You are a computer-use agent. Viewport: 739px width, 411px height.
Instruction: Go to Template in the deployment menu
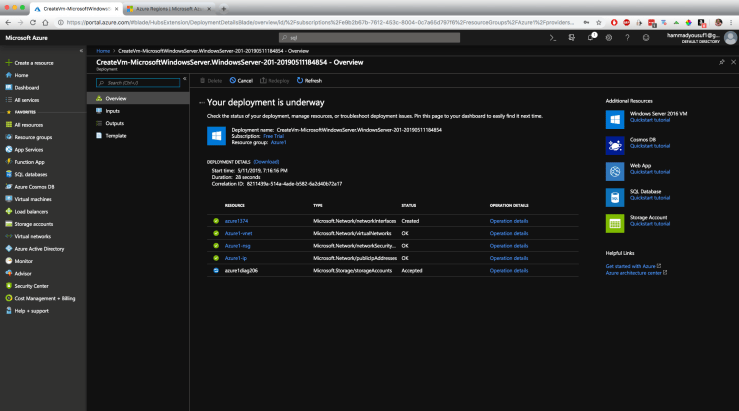(x=116, y=135)
